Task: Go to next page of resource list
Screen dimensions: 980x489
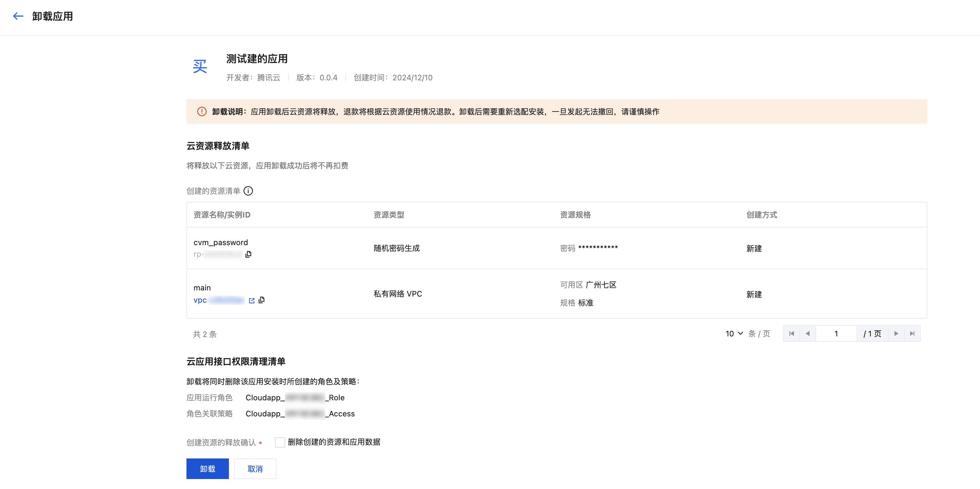Action: [896, 333]
